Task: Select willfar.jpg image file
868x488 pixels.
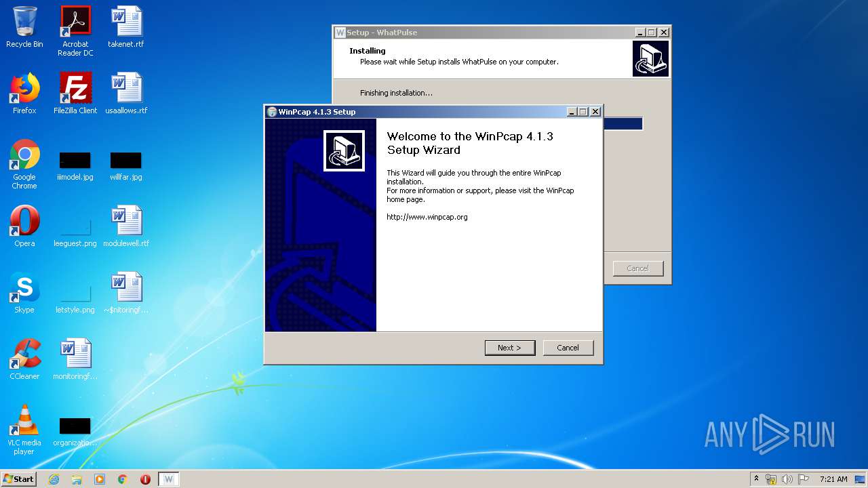Action: pyautogui.click(x=126, y=166)
